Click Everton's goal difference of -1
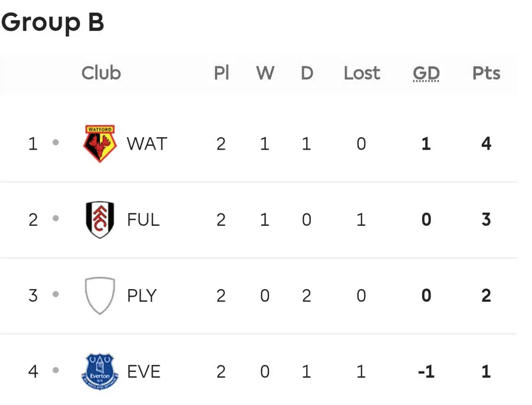Viewport: 532px width, 405px height. (x=426, y=372)
